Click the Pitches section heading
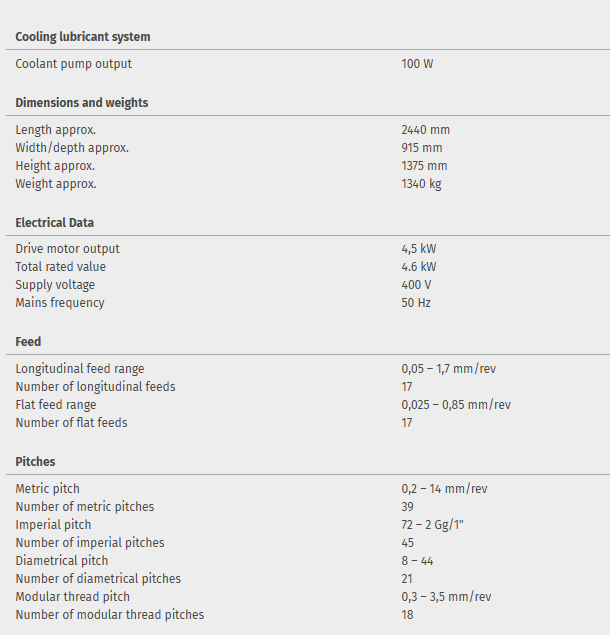Viewport: 610px width, 635px height. coord(36,462)
